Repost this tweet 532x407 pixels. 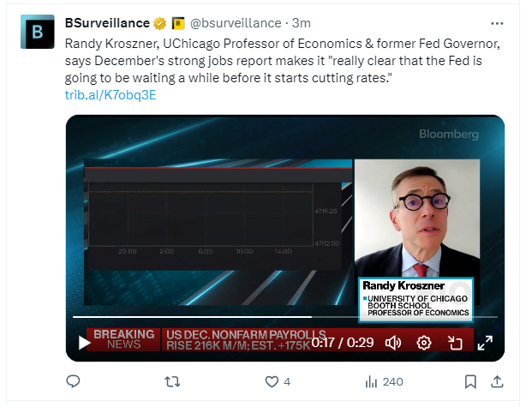[172, 381]
